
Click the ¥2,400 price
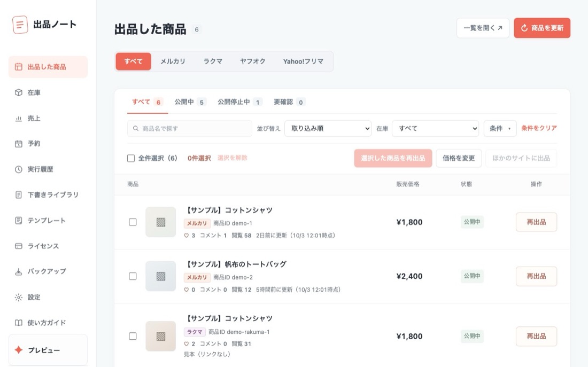point(409,276)
